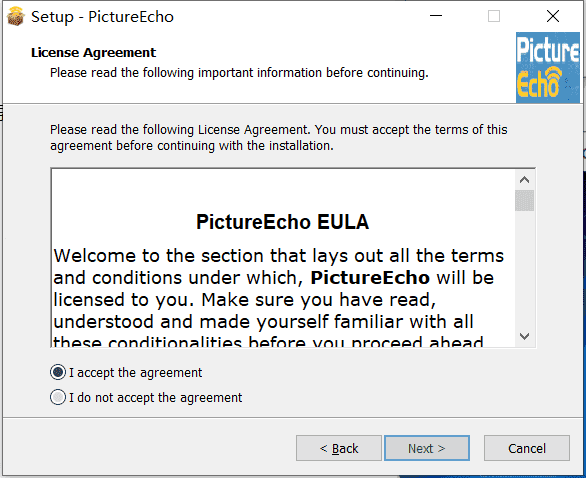Go back with the Back button
Viewport: 586px width, 478px height.
tap(339, 448)
